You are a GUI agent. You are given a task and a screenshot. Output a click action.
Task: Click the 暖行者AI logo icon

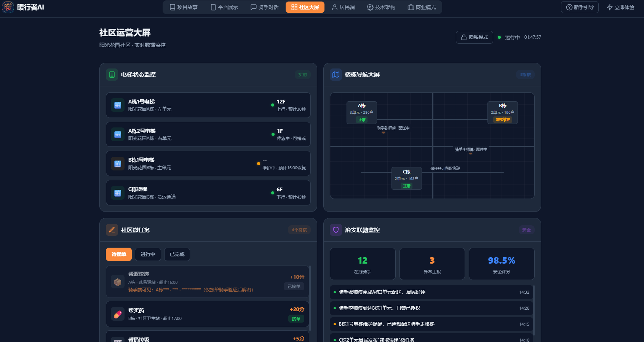coord(8,7)
